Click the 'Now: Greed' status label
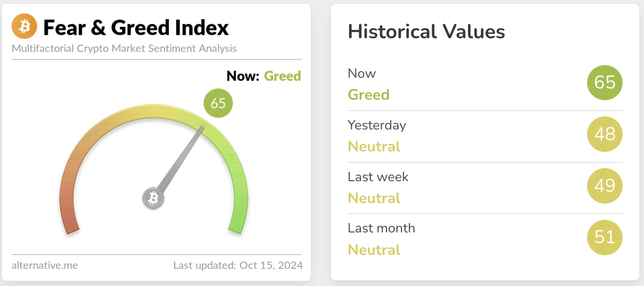 tap(263, 76)
